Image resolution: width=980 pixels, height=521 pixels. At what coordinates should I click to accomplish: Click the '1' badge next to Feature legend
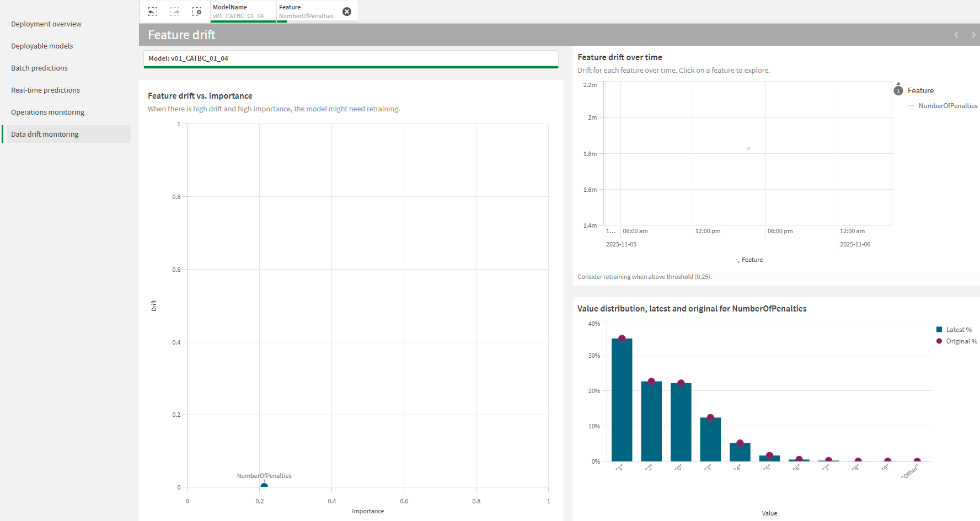(x=898, y=90)
